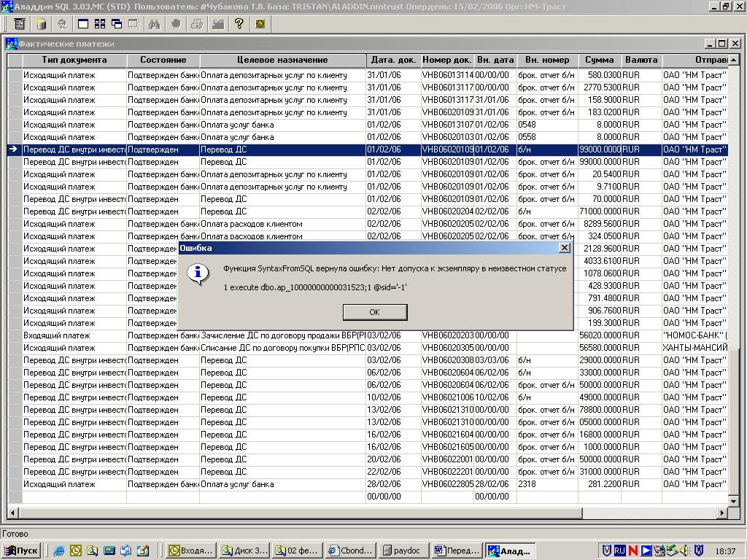Screen dimensions: 747x560
Task: Click the horizontal scrollbar right arrow
Action: (x=723, y=513)
